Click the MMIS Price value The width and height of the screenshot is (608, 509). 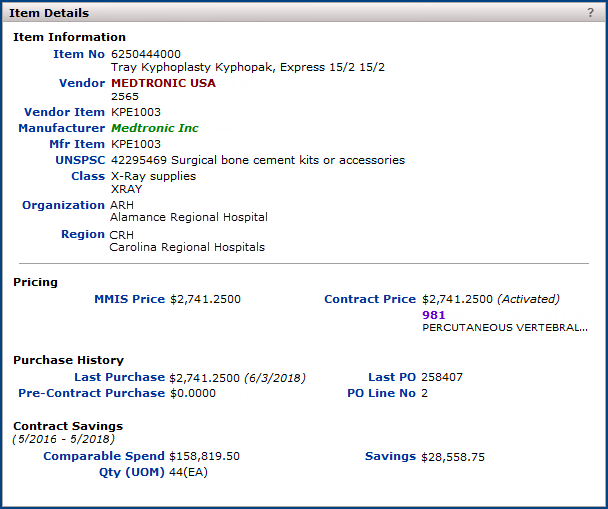pyautogui.click(x=205, y=299)
